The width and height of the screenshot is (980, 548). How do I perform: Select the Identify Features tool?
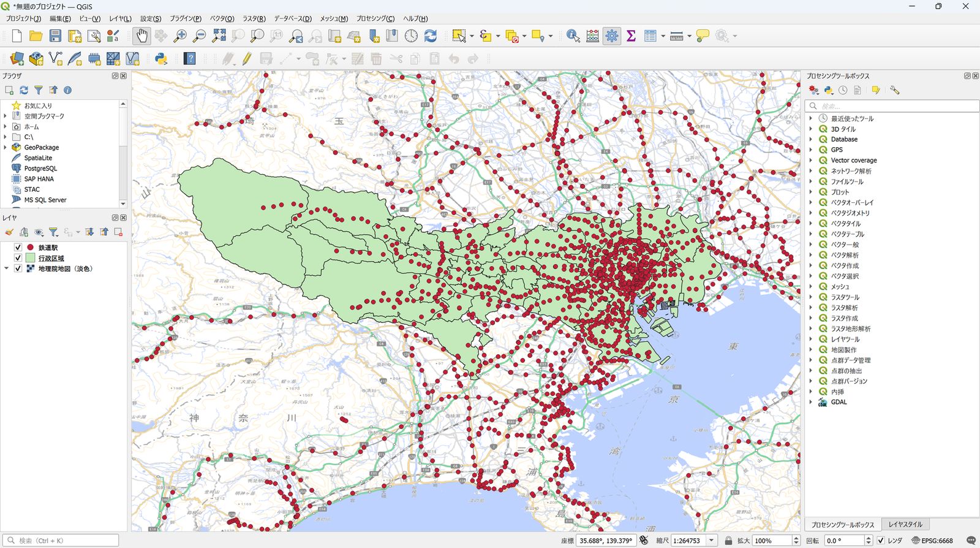[573, 36]
